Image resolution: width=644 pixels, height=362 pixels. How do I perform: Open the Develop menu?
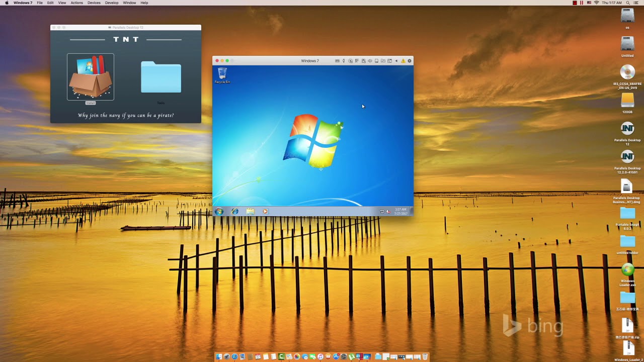click(x=112, y=3)
